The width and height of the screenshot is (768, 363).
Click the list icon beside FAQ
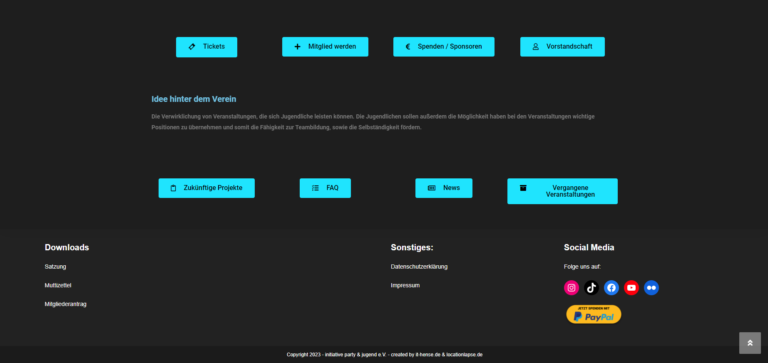click(x=315, y=188)
